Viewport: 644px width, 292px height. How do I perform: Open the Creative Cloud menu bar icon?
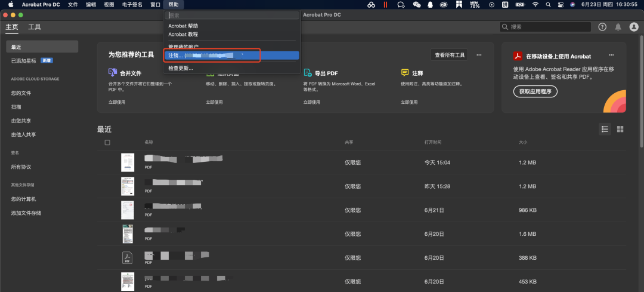coord(443,5)
